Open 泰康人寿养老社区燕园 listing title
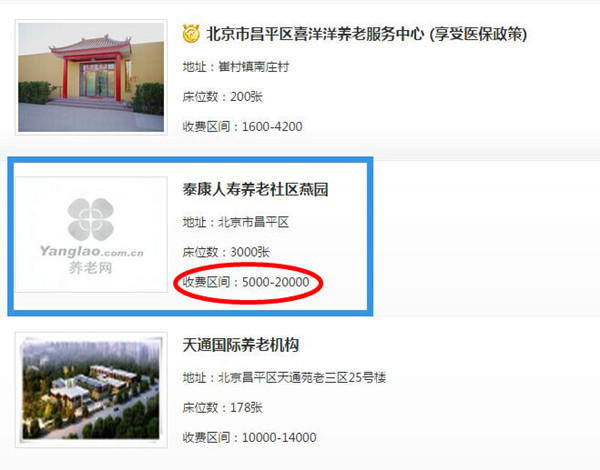 pyautogui.click(x=255, y=189)
